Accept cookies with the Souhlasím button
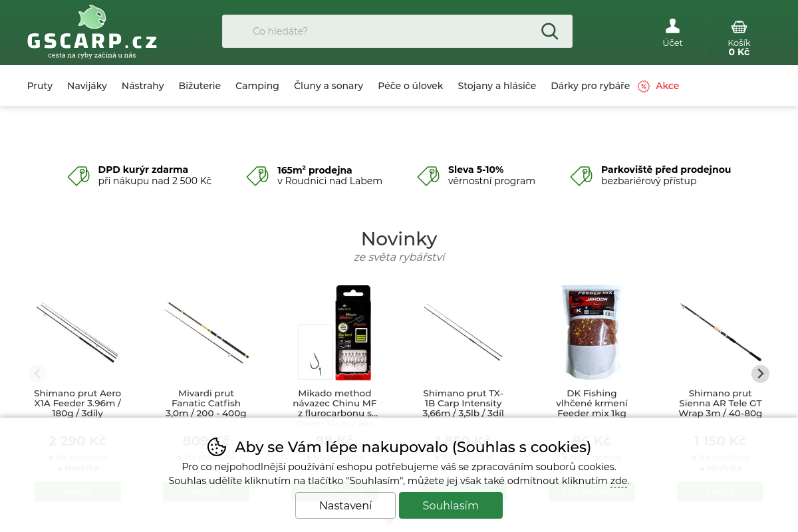This screenshot has height=532, width=798. [x=451, y=505]
